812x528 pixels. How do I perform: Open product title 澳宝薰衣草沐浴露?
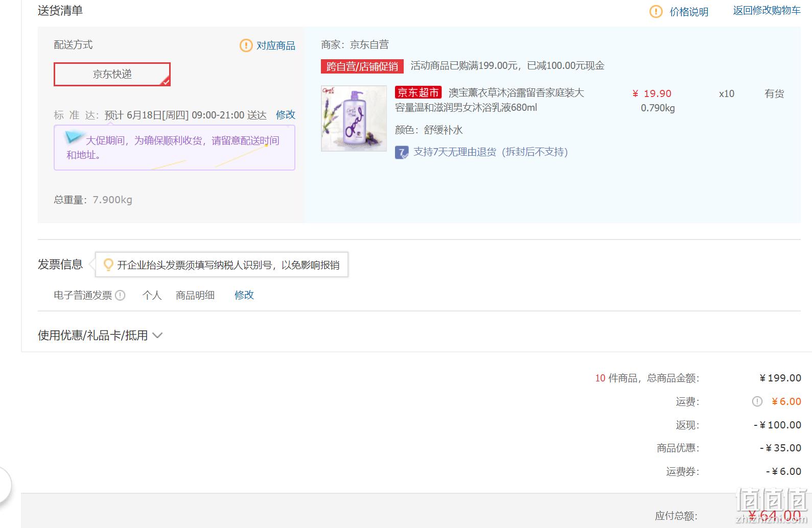[x=490, y=100]
